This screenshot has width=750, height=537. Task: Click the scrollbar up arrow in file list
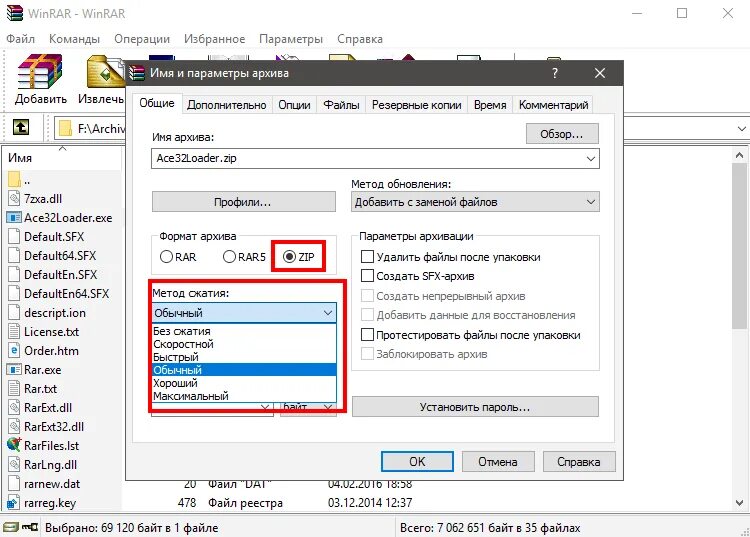pyautogui.click(x=739, y=155)
